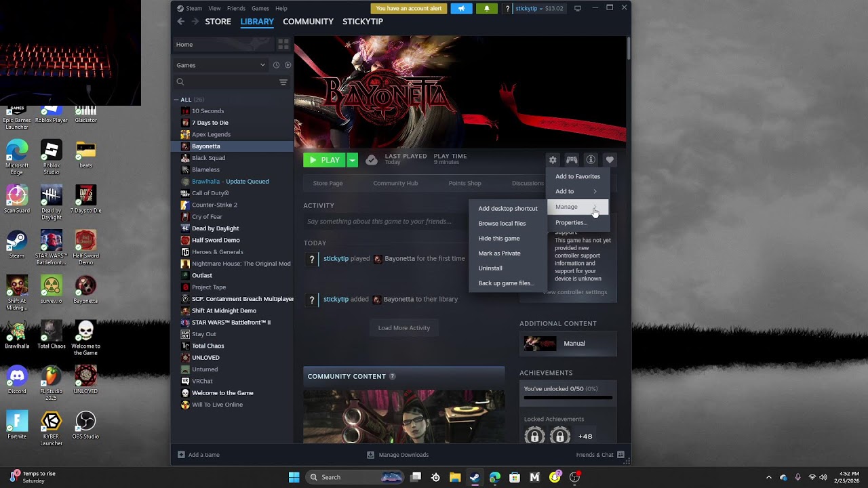The width and height of the screenshot is (868, 488).
Task: Click library search field
Action: [225, 82]
